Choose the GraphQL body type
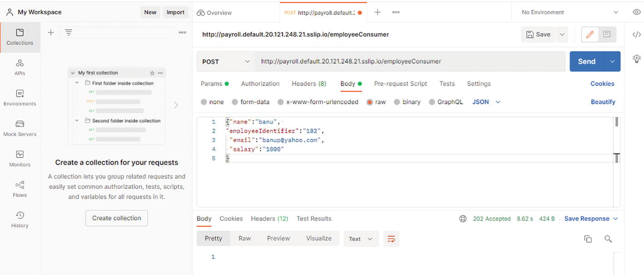This screenshot has width=644, height=275. pos(445,102)
